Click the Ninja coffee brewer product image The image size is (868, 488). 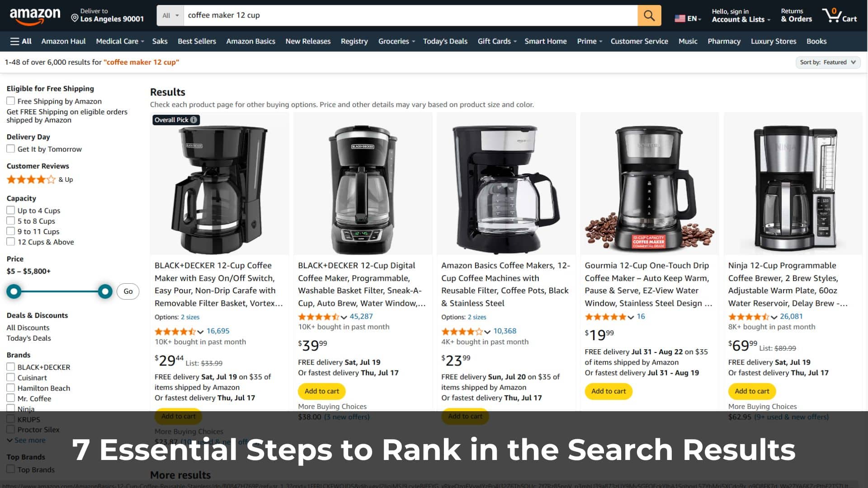pyautogui.click(x=793, y=185)
